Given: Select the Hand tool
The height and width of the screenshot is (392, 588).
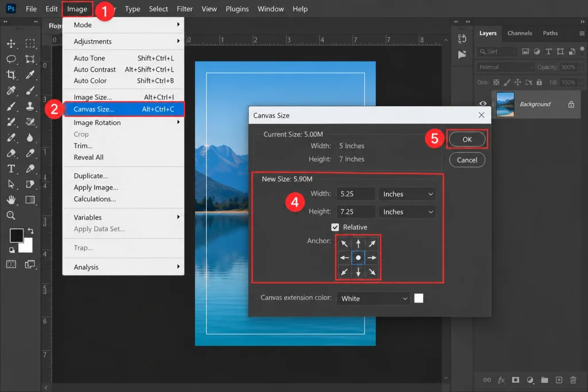Looking at the screenshot, I should pyautogui.click(x=11, y=200).
